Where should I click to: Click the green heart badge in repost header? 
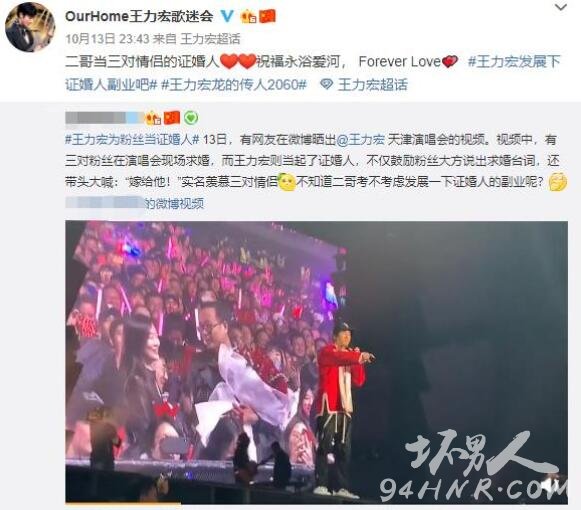(191, 118)
